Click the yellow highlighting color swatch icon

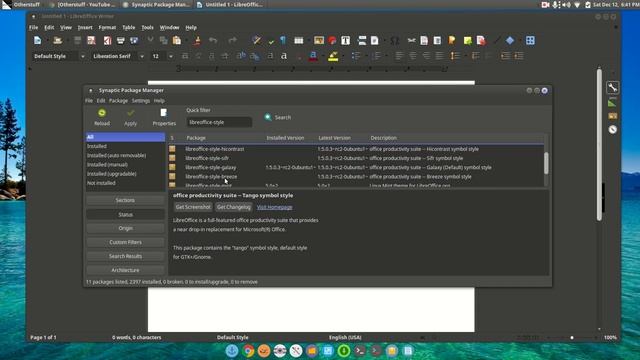[x=333, y=56]
